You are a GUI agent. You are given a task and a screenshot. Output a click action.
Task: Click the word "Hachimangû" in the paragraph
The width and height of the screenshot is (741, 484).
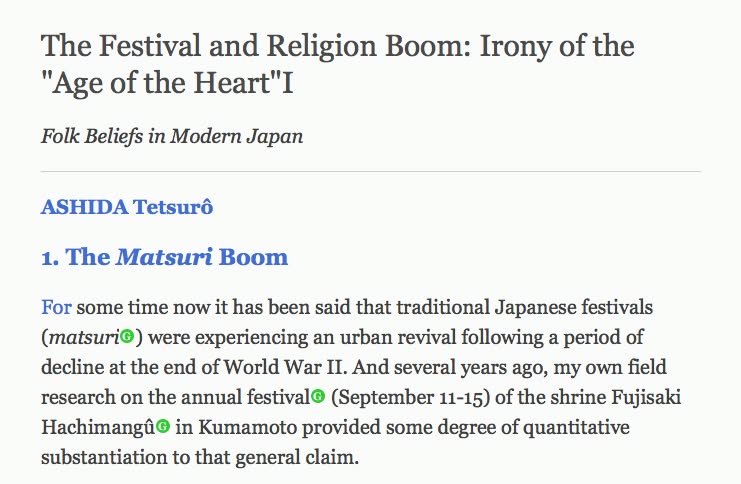click(97, 426)
